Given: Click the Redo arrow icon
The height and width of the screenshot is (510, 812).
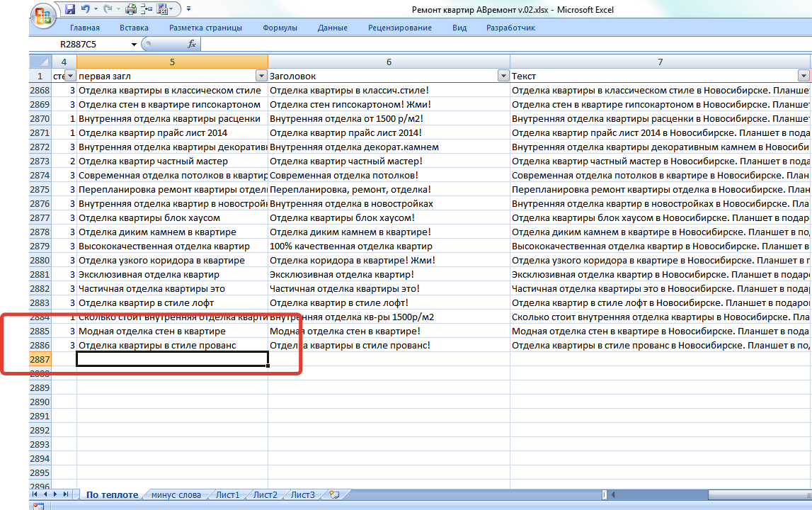Looking at the screenshot, I should coord(108,8).
